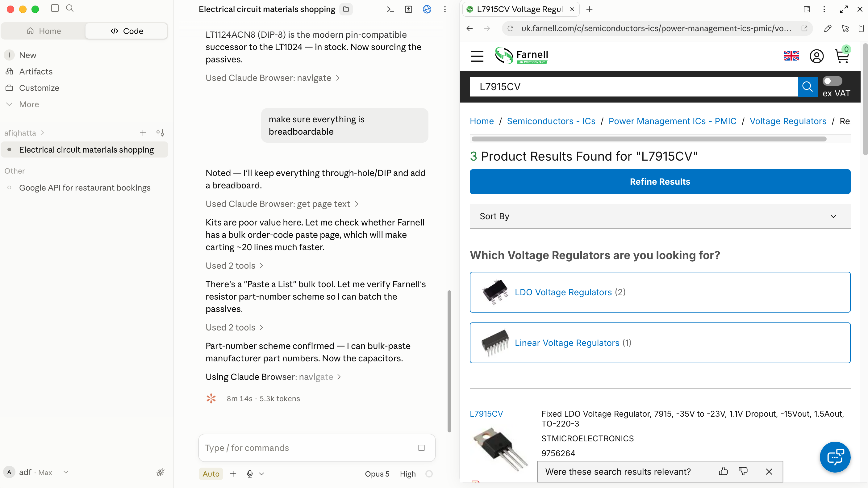Viewport: 868px width, 488px height.
Task: Click the Refine Results button
Action: coord(660,181)
